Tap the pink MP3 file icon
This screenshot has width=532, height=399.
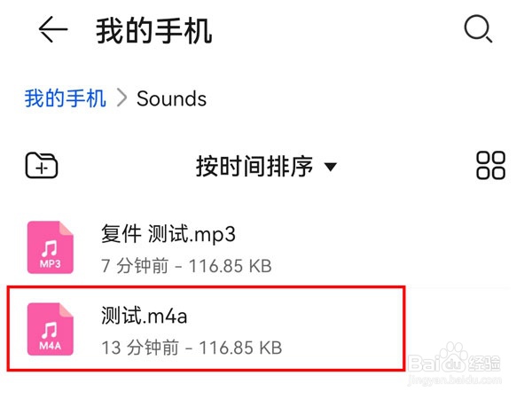[51, 247]
